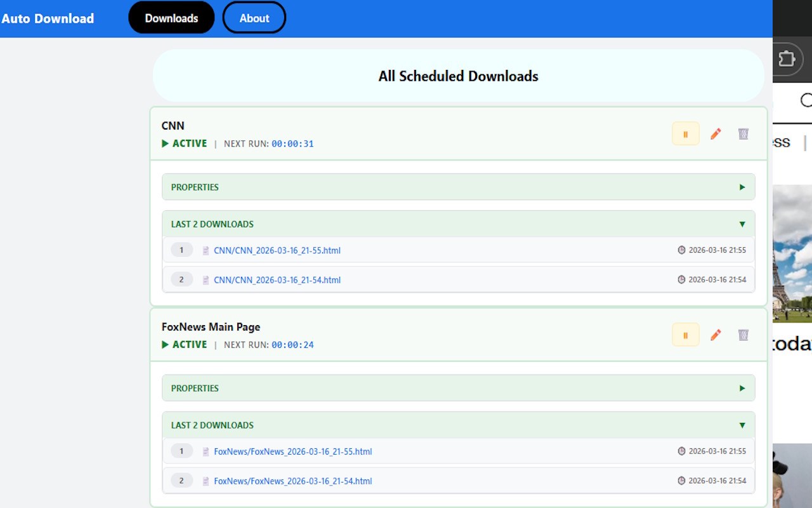Delete the CNN scheduled download
Screen dimensions: 812x508
pyautogui.click(x=743, y=134)
